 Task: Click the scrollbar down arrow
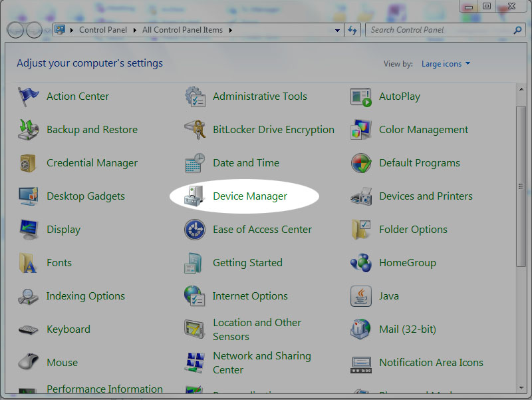coord(521,388)
